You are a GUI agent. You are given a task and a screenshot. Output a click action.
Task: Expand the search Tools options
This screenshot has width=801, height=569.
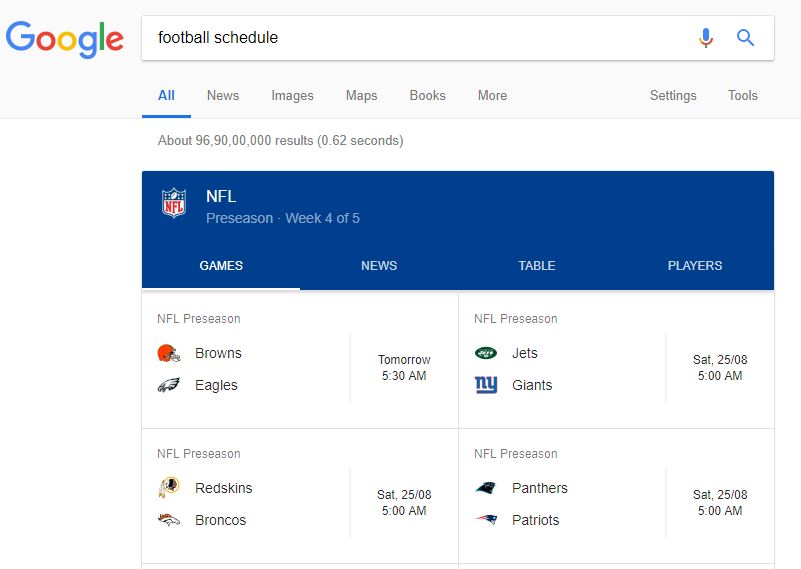point(743,96)
